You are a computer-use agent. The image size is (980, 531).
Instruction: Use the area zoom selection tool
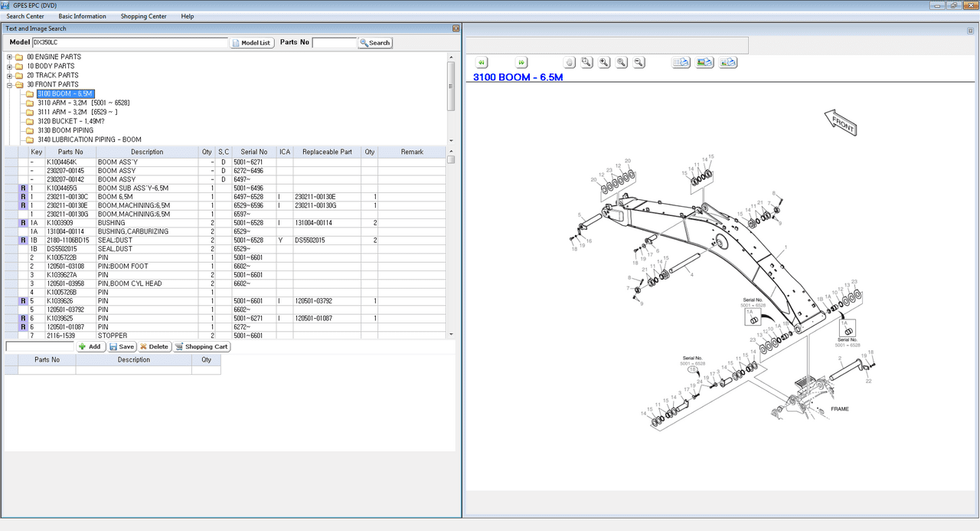(586, 62)
